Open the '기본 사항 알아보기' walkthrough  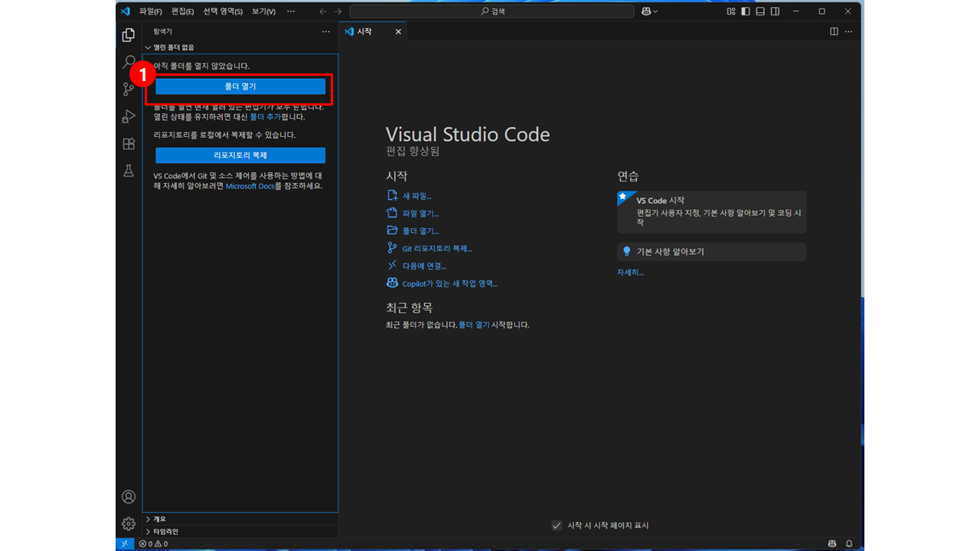711,252
